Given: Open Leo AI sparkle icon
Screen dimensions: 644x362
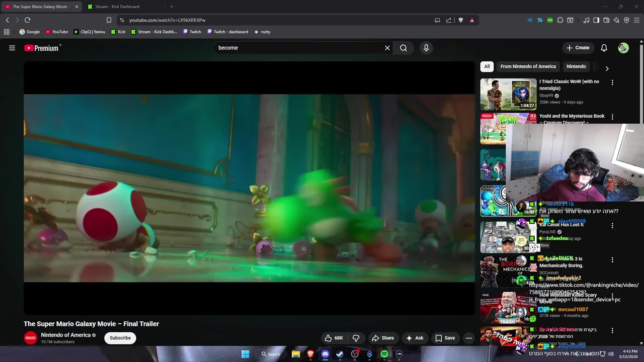Looking at the screenshot, I should [616, 20].
